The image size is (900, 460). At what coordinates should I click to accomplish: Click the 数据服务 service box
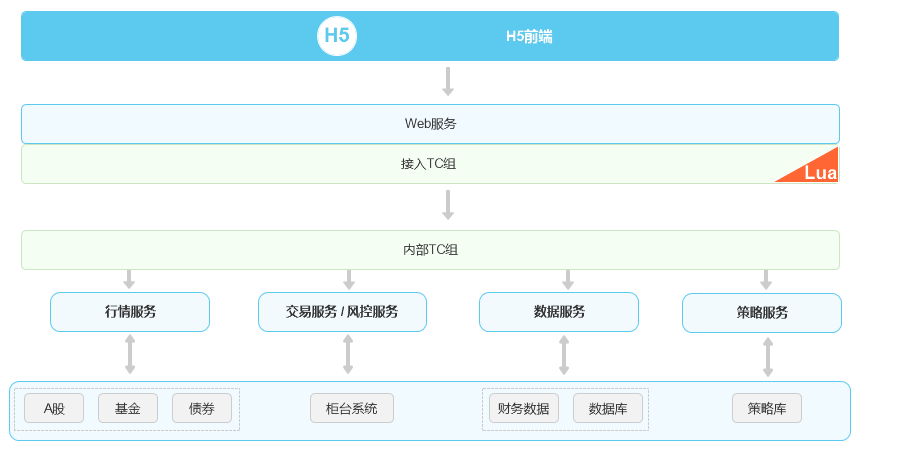[558, 312]
